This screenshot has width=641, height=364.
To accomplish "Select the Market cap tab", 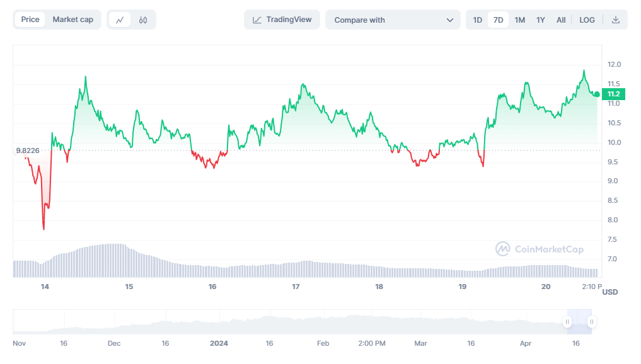I will pyautogui.click(x=72, y=20).
